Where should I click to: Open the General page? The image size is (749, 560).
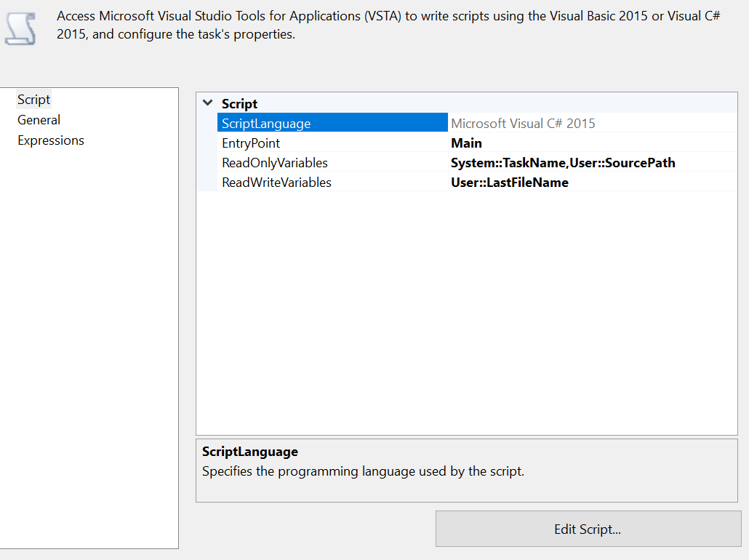39,120
